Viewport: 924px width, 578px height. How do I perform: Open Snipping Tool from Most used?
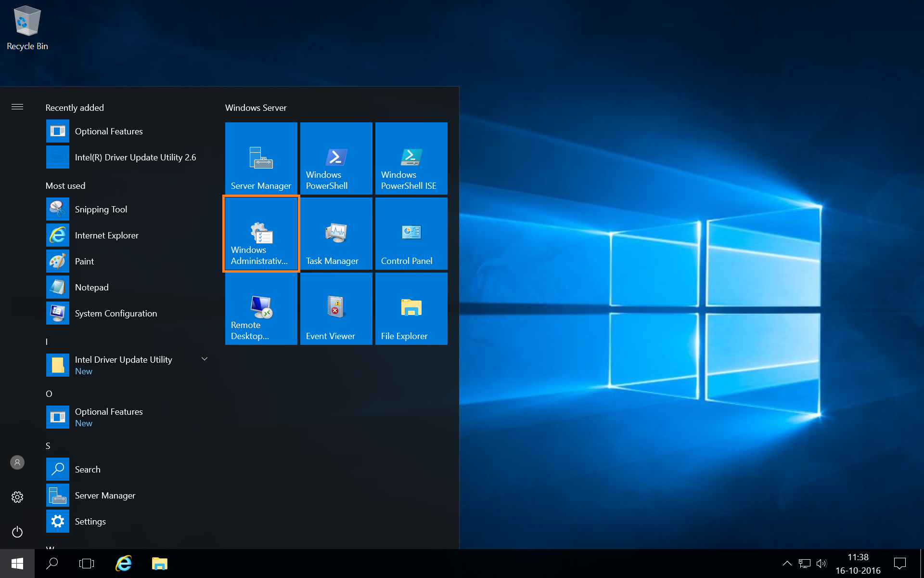[129, 210]
